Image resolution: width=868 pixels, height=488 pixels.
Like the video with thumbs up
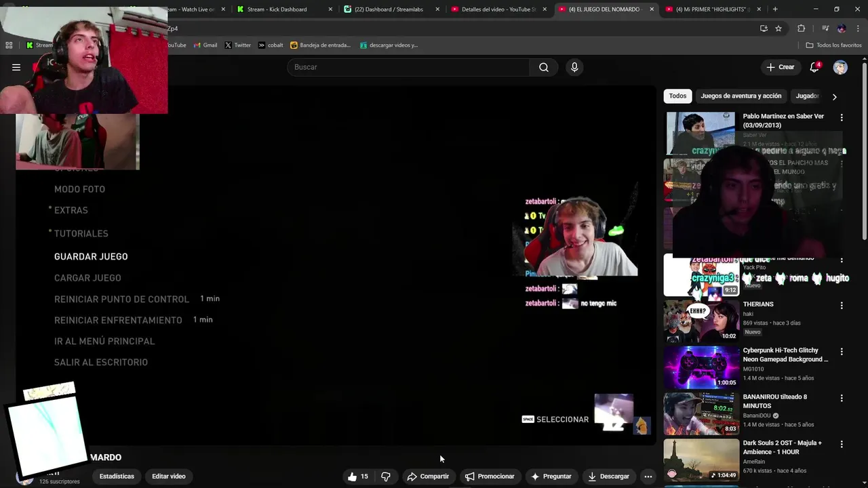pos(357,476)
